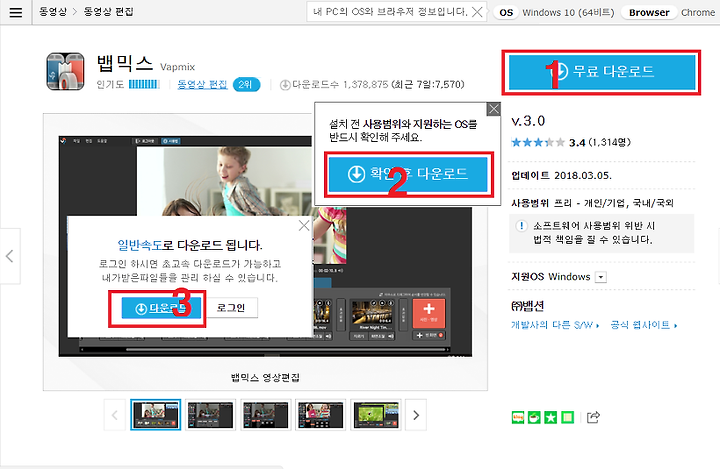Close the PC OS and browser info tooltip
Screen dimensions: 720x469
pyautogui.click(x=478, y=12)
